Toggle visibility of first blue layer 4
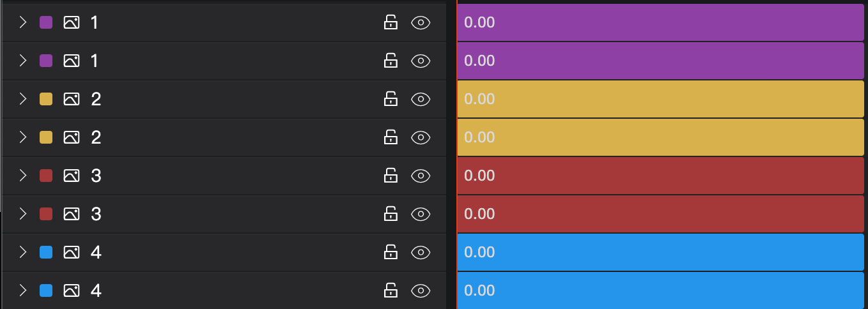The image size is (868, 309). click(x=421, y=253)
